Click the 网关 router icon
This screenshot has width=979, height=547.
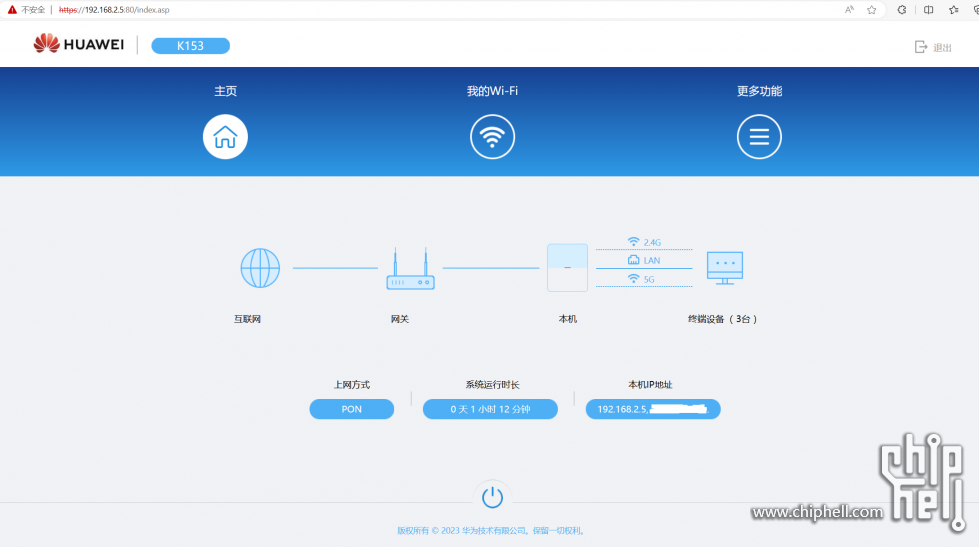click(410, 269)
